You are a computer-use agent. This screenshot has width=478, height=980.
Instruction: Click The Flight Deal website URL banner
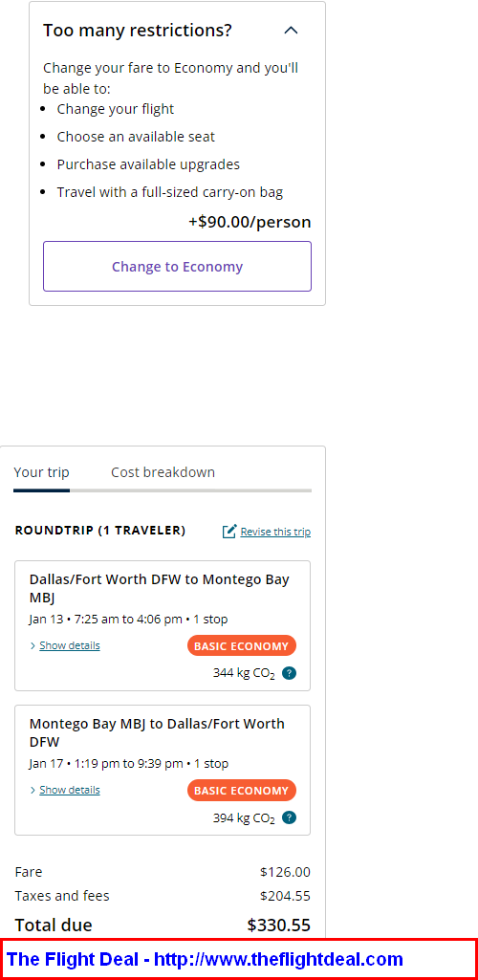[x=239, y=959]
